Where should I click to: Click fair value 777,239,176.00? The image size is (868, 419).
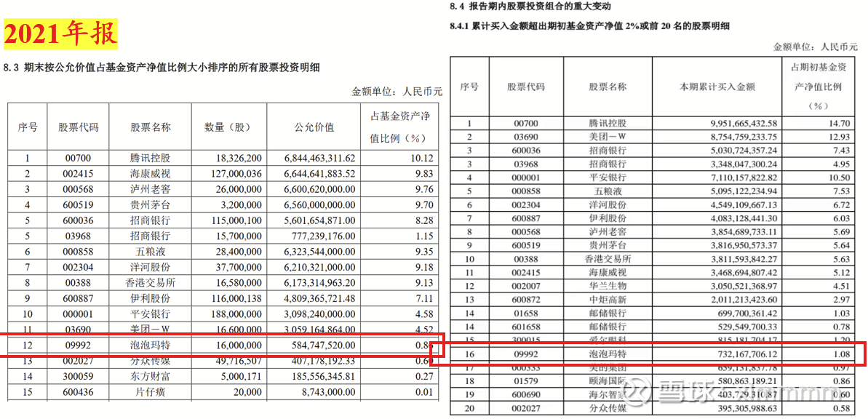[324, 236]
